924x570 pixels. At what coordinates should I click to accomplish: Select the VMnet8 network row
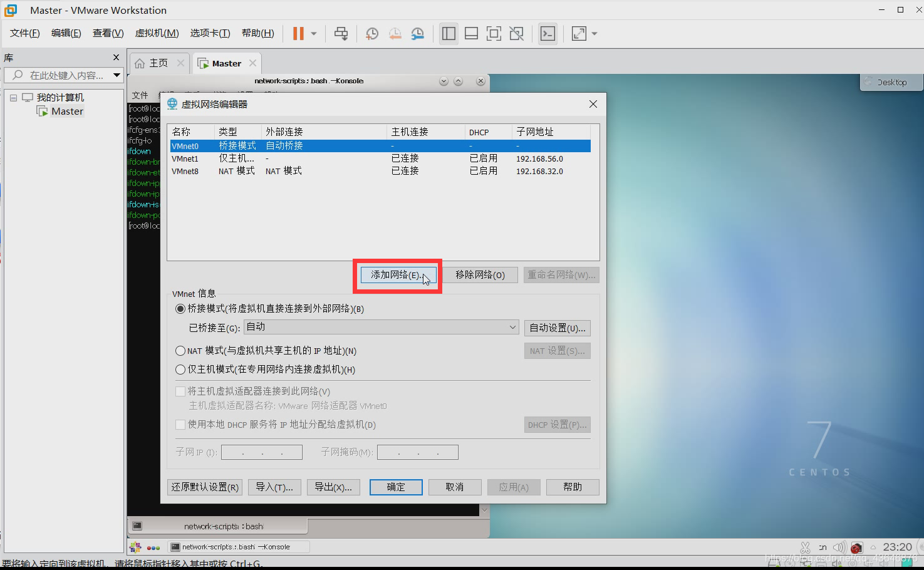click(380, 171)
